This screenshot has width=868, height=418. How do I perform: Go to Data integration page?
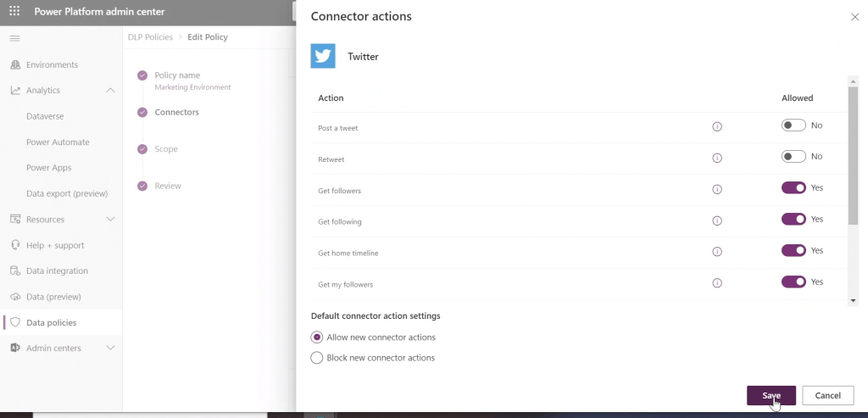[x=57, y=271]
